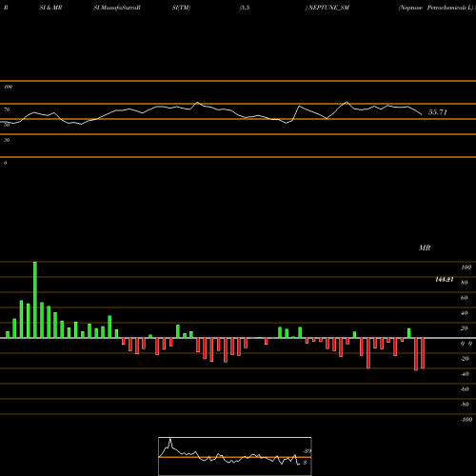The image size is (476, 476).
Task: Click the -80 label on MR axis
Action: [465, 405]
